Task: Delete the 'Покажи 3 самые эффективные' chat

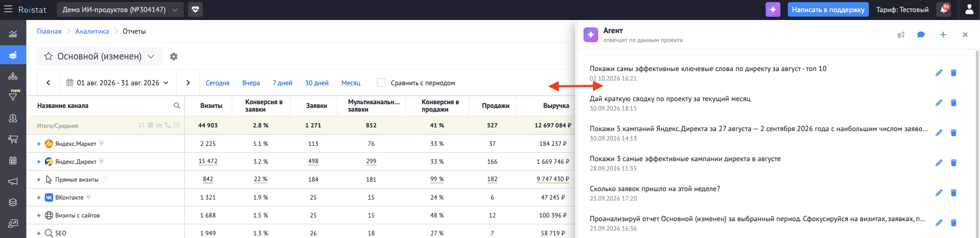Action: (954, 163)
